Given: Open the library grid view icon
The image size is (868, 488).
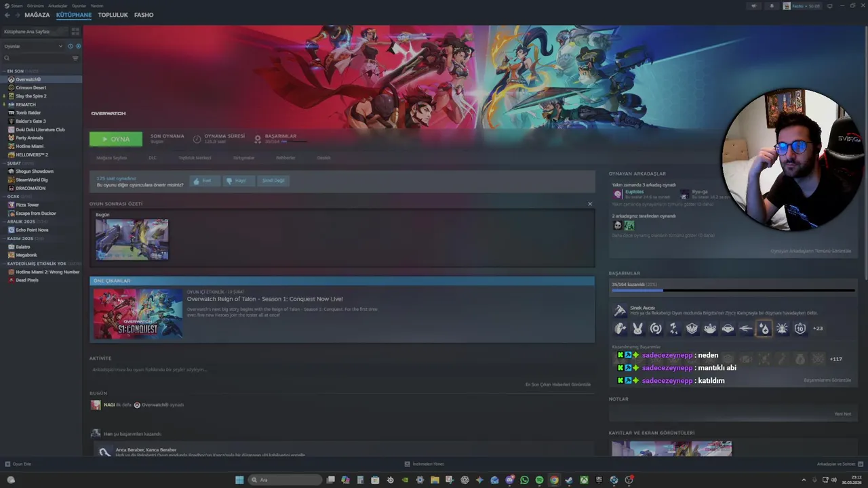Looking at the screenshot, I should 75,31.
